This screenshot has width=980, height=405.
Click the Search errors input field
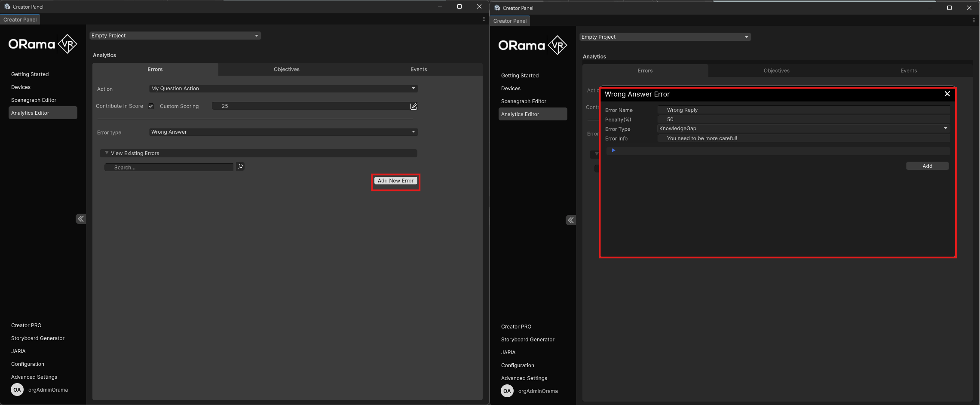click(x=169, y=167)
